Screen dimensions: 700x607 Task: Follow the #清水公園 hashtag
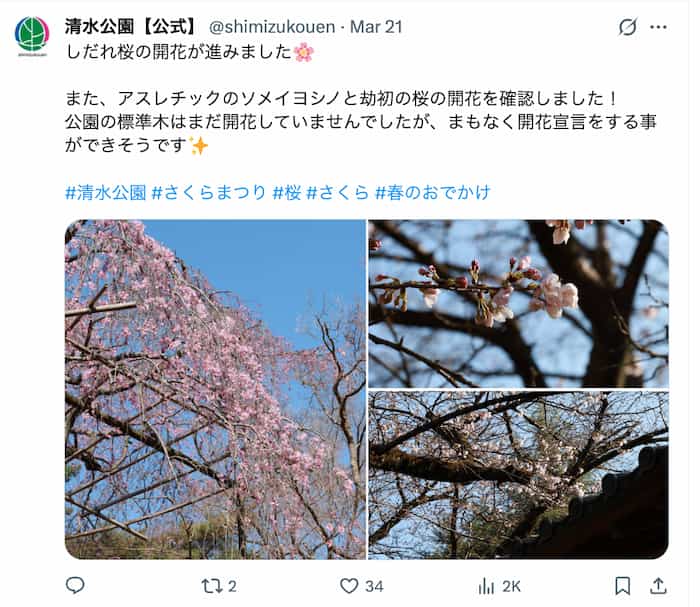(x=106, y=193)
